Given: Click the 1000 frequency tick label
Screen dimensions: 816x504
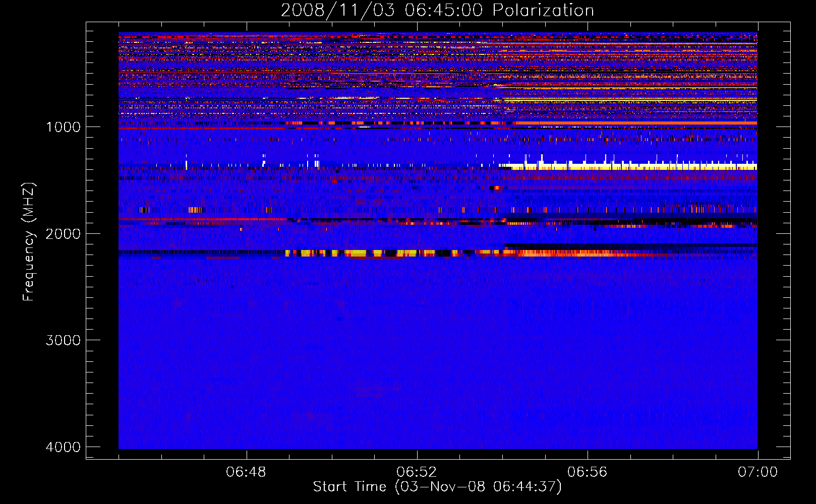Looking at the screenshot, I should (64, 127).
